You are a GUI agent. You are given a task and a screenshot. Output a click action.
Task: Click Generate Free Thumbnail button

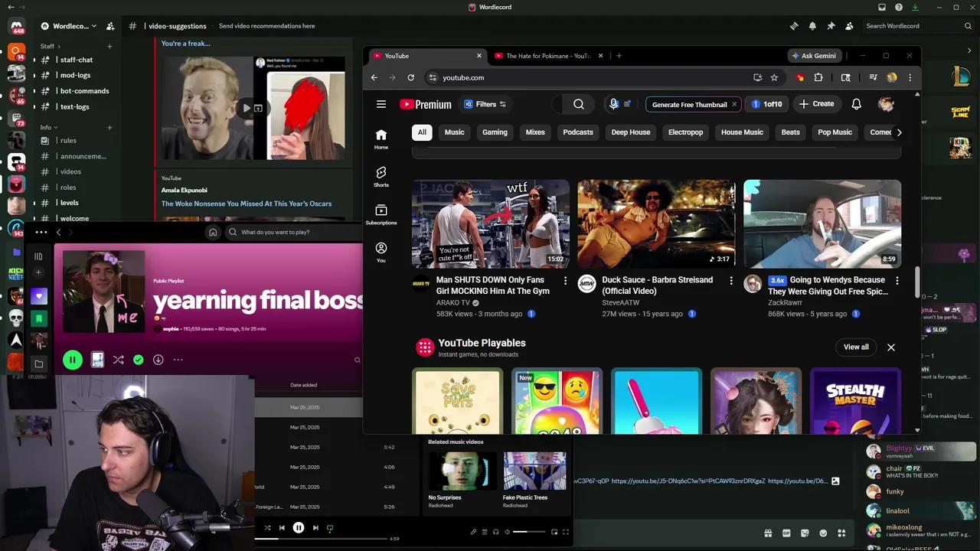point(693,104)
